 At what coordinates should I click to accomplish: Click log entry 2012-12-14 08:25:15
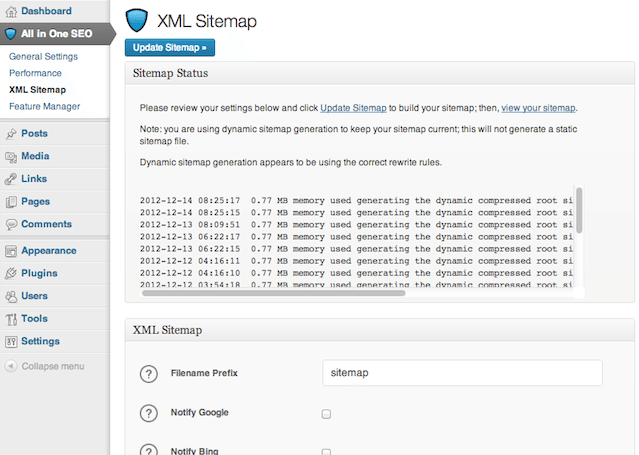click(x=356, y=213)
